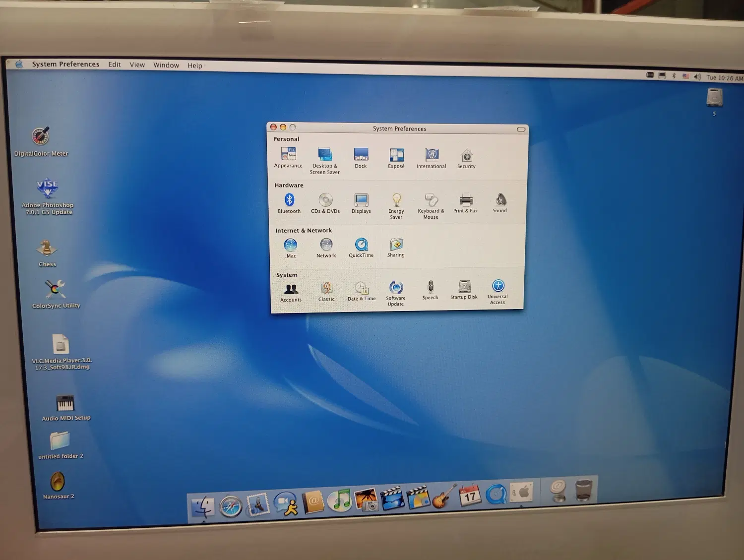The image size is (744, 560).
Task: Launch iMovie from the Dock
Action: click(x=393, y=498)
